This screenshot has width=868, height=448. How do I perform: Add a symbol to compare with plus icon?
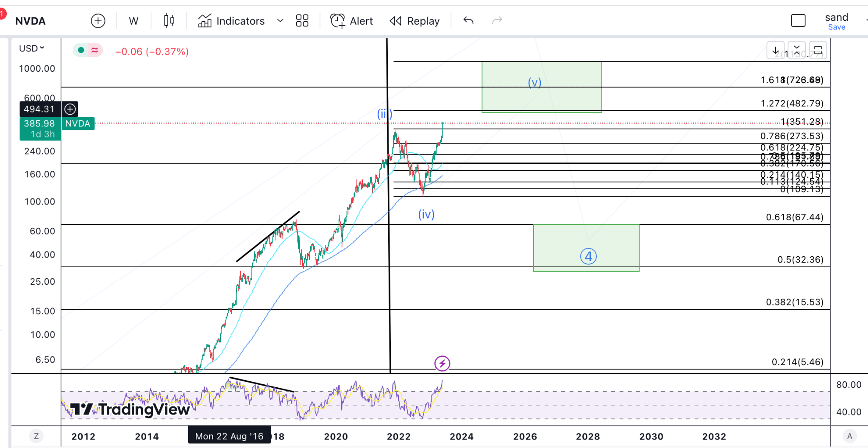click(x=98, y=21)
